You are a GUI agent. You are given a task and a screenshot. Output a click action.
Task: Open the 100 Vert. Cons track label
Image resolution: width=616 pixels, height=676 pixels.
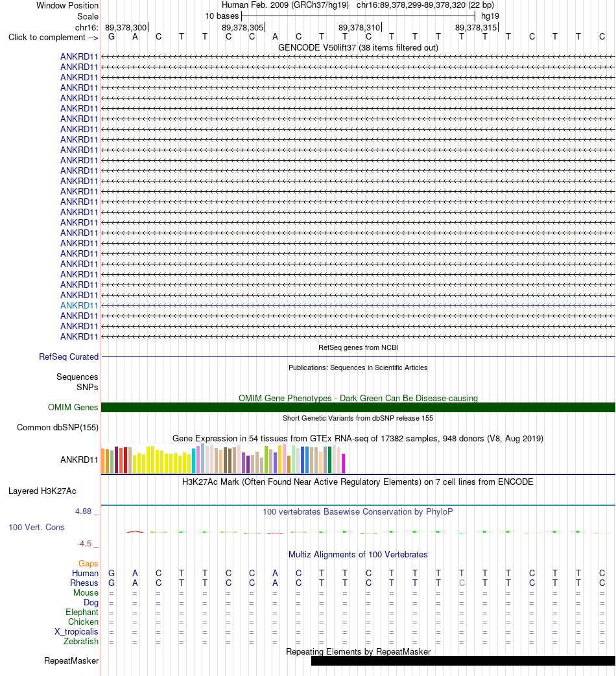pos(37,527)
